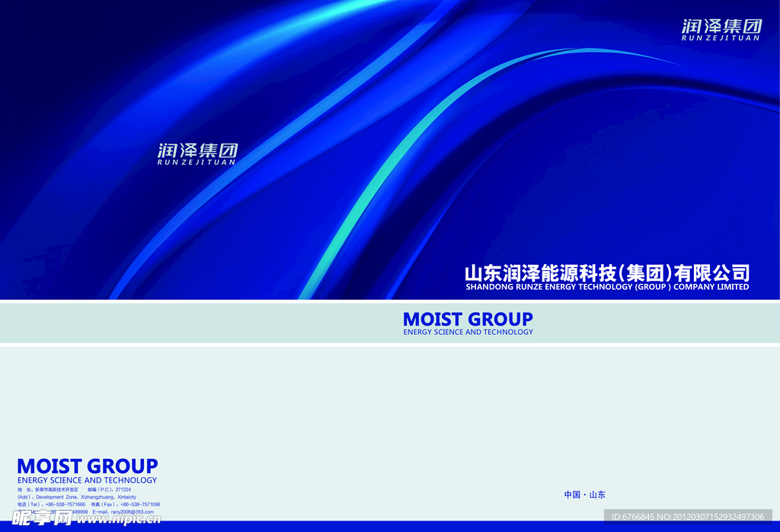
Task: Click the postal code 271224
Action: click(123, 489)
